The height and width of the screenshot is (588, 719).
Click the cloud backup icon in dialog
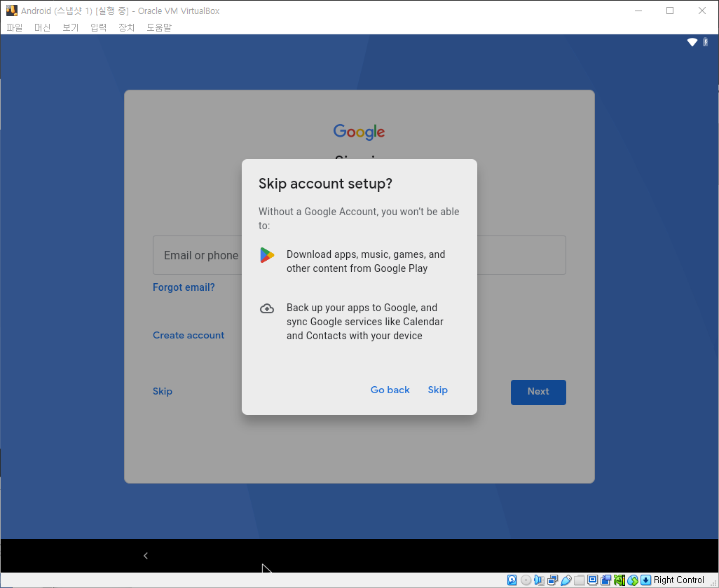267,308
